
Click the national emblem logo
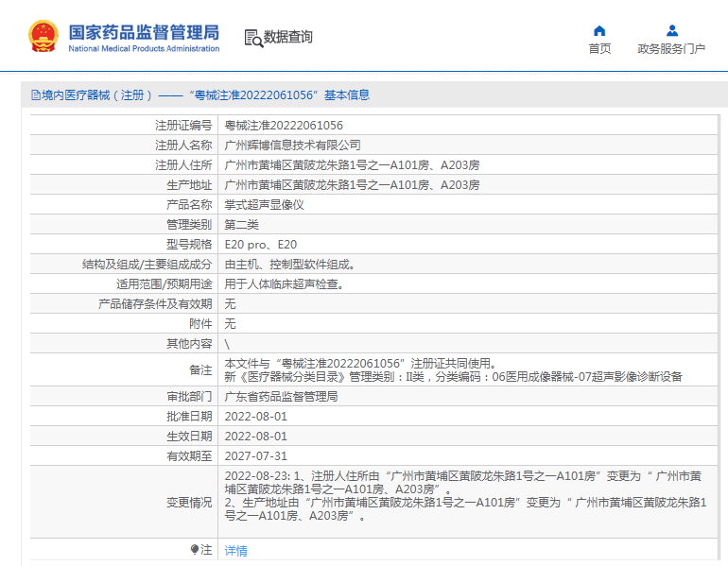[x=43, y=36]
